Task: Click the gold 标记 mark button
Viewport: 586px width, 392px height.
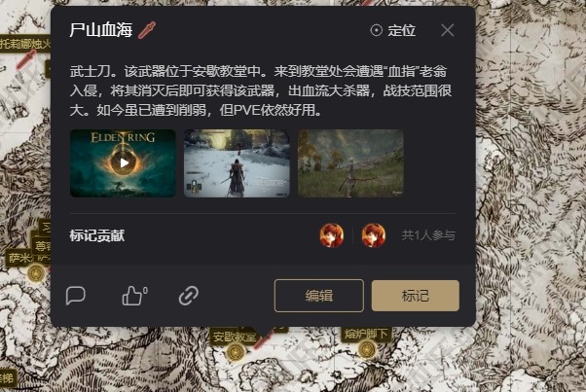Action: (416, 296)
